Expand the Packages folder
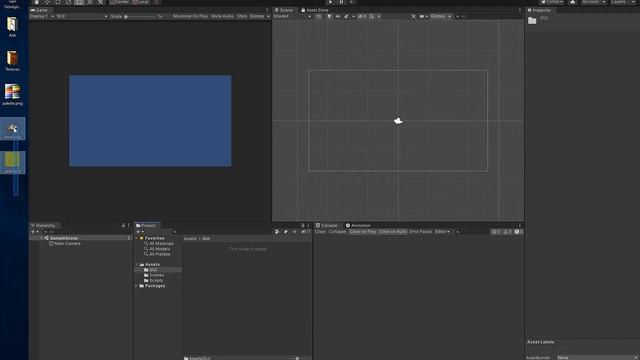 [137, 286]
